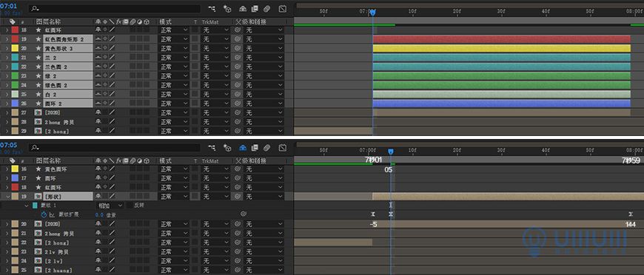Screen dimensions: 644x275
Task: Click 模式 column header in upper panel
Action: 166,21
